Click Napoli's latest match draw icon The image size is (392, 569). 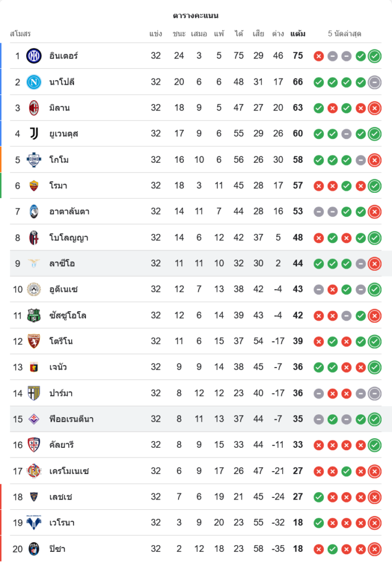[374, 82]
